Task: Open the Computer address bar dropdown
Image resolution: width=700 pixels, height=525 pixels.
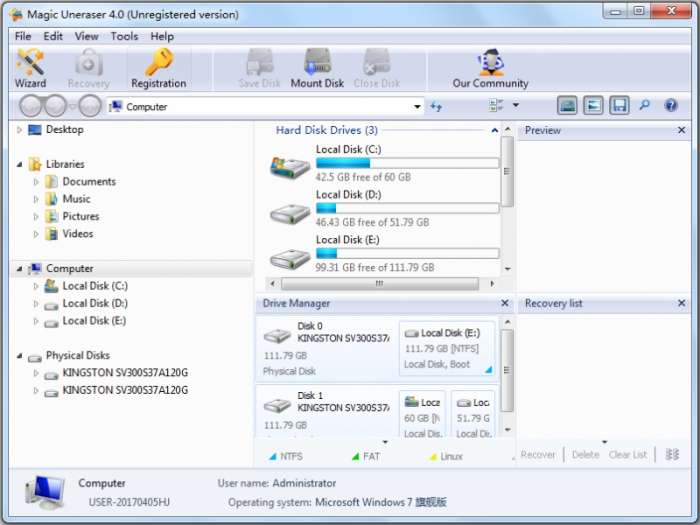Action: coord(417,106)
